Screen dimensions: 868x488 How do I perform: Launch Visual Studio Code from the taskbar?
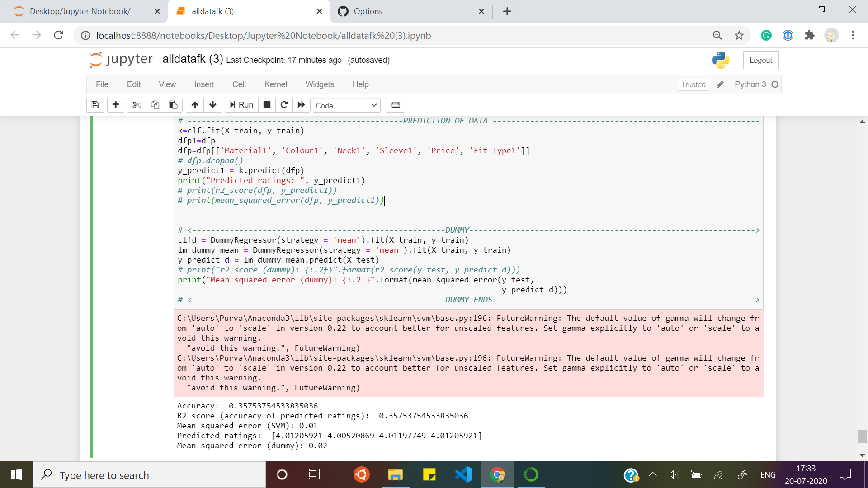463,474
